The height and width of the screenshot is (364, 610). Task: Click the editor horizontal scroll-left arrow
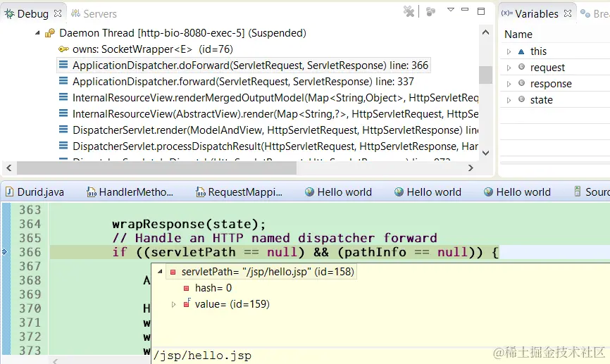(x=55, y=361)
